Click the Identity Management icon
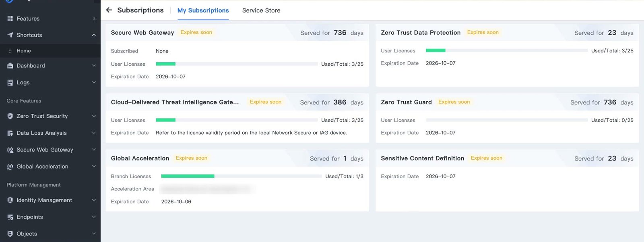Viewport: 644px width, 242px height. coord(10,200)
